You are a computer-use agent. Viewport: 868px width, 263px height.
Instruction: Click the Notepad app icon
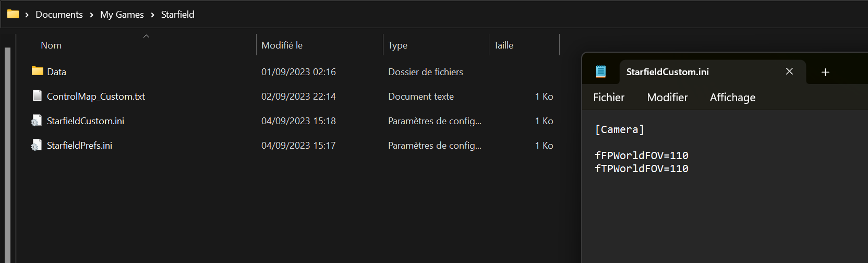click(601, 71)
